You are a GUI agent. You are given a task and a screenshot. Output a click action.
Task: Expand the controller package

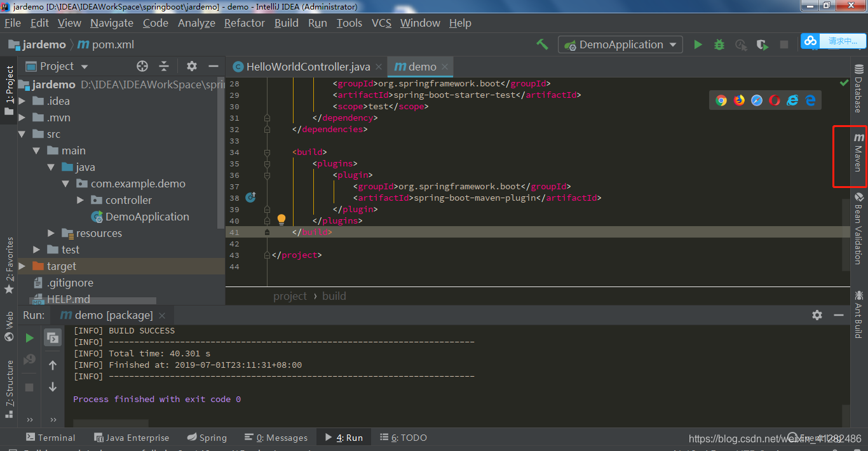(x=80, y=200)
